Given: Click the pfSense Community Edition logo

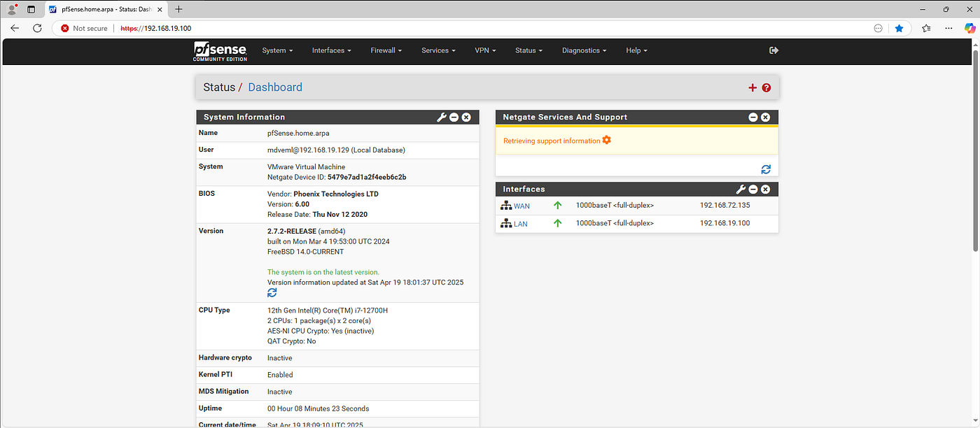Looking at the screenshot, I should click(220, 51).
